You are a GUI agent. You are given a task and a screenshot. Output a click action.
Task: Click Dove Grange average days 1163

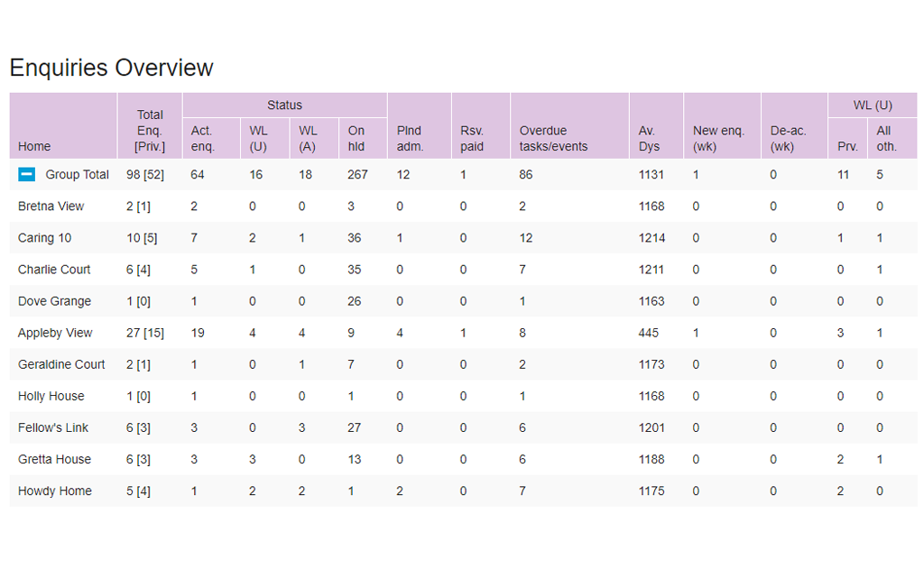651,301
